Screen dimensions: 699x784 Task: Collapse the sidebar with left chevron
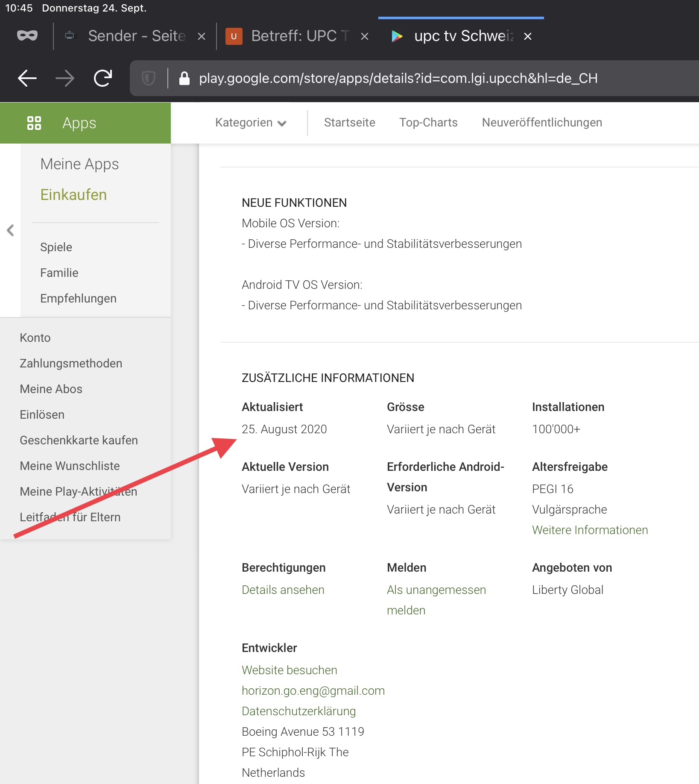click(x=11, y=230)
